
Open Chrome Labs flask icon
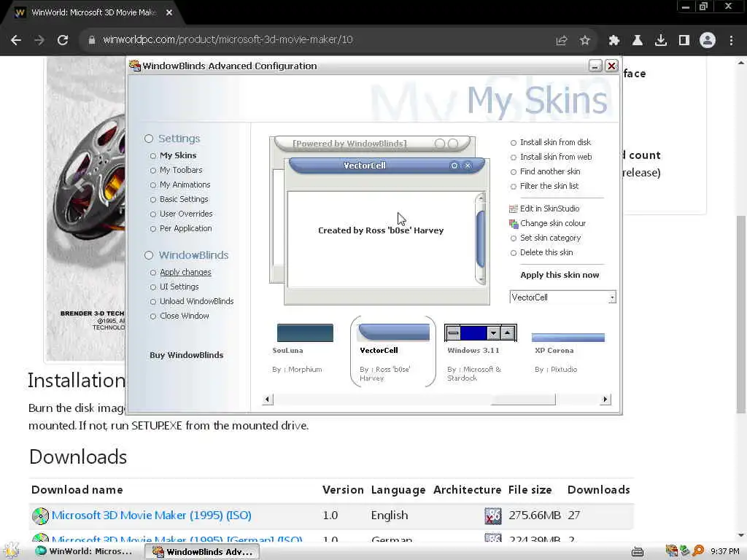[638, 41]
